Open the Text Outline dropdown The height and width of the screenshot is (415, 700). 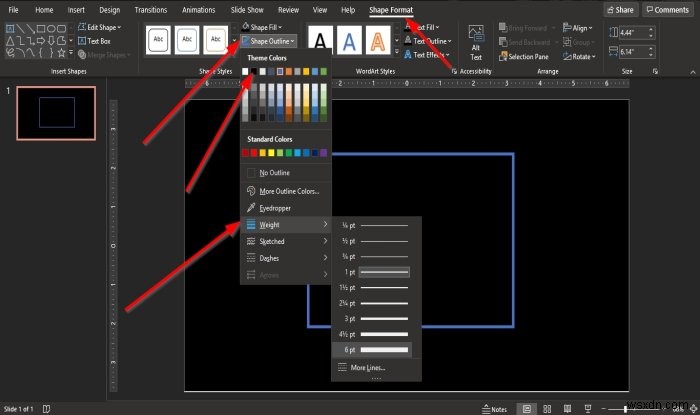coord(428,41)
